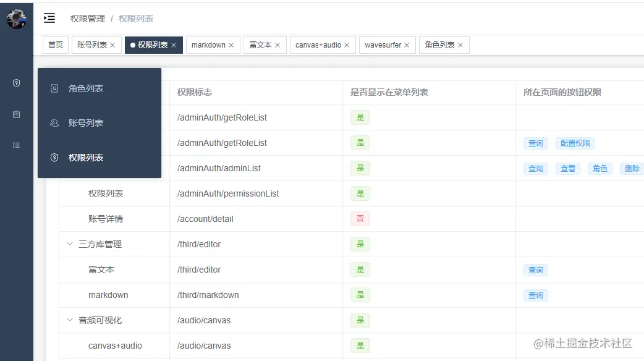The width and height of the screenshot is (644, 361).
Task: Close the markdown tab
Action: (x=231, y=45)
